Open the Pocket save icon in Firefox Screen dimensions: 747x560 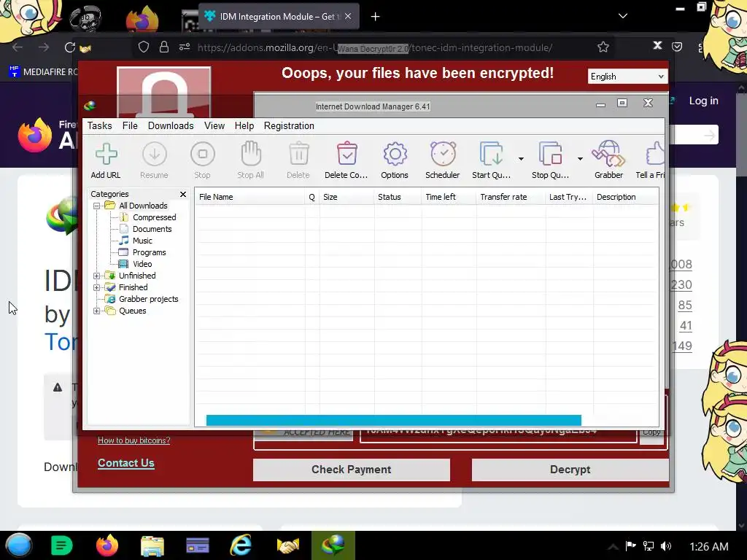pyautogui.click(x=677, y=47)
